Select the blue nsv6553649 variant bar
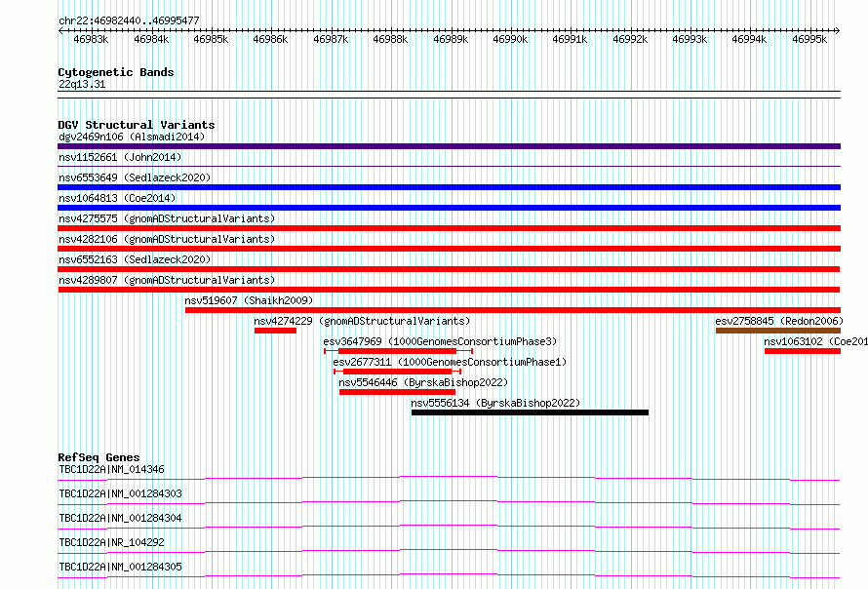Screen dimensions: 868x589 point(449,187)
